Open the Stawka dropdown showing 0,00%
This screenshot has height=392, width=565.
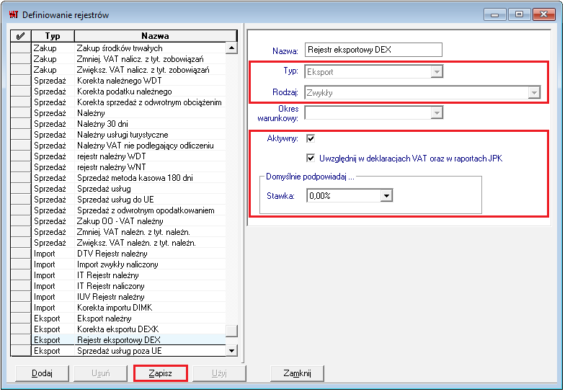[386, 196]
